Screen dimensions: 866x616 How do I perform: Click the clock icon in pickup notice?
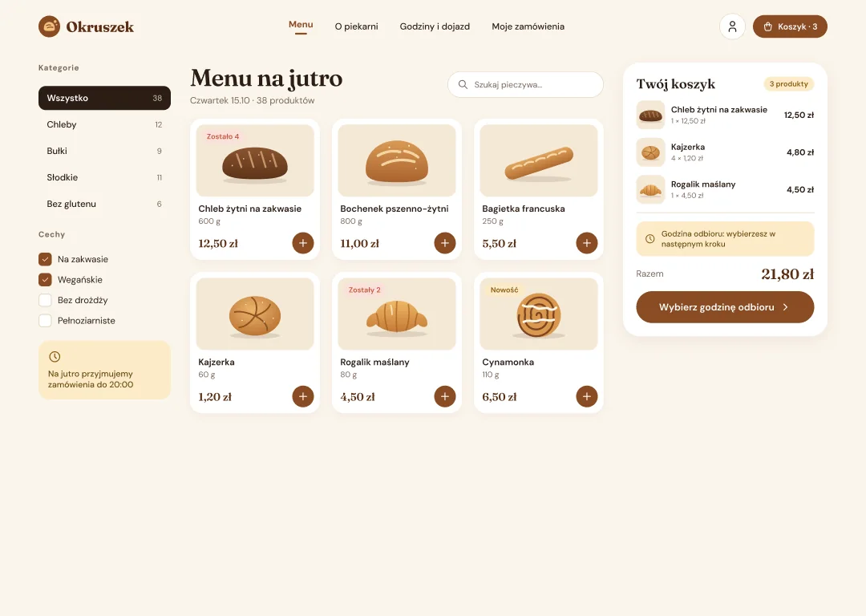pos(650,239)
